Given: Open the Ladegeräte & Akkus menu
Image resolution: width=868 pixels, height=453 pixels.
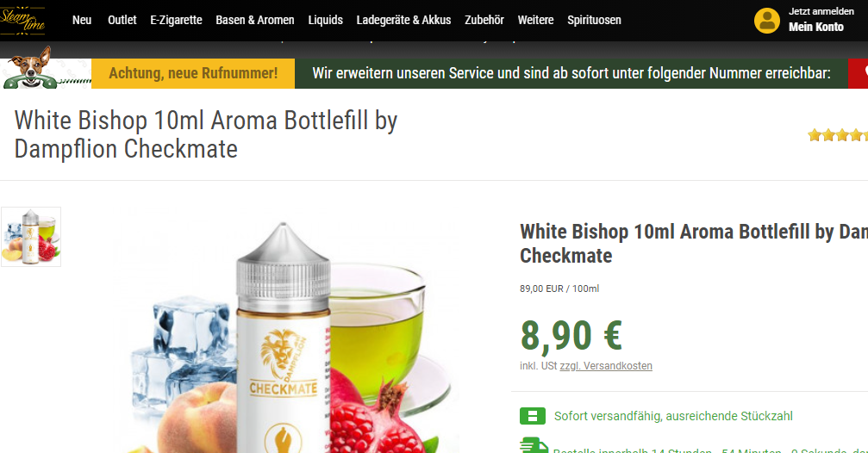Looking at the screenshot, I should point(403,20).
